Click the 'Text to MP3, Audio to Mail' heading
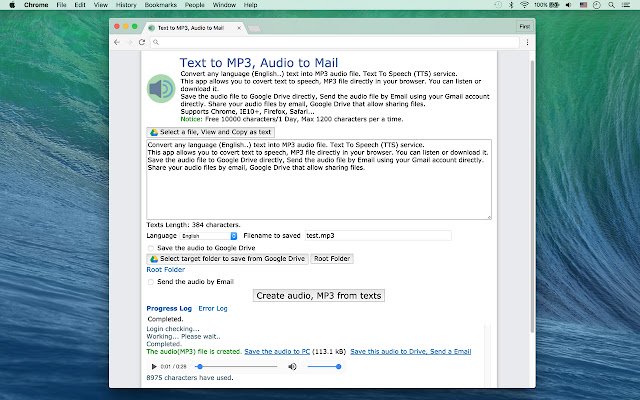Image resolution: width=640 pixels, height=400 pixels. 259,62
